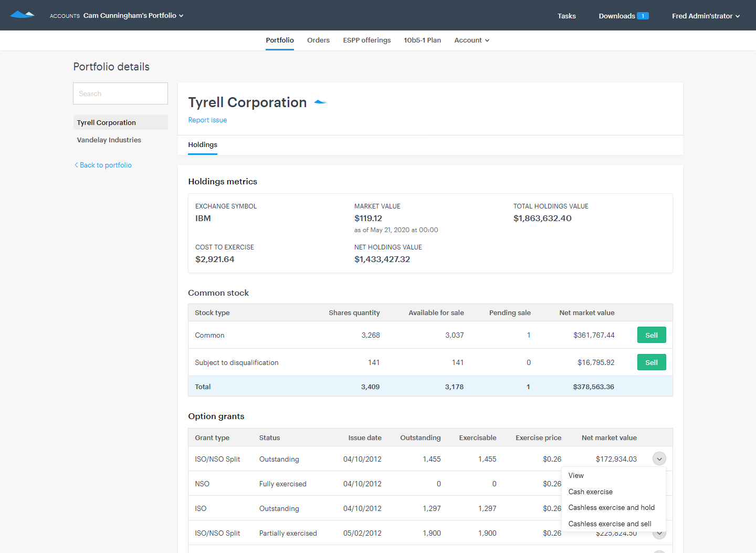The height and width of the screenshot is (553, 756).
Task: Click cost to exercise $2,921.64
Action: coord(215,259)
